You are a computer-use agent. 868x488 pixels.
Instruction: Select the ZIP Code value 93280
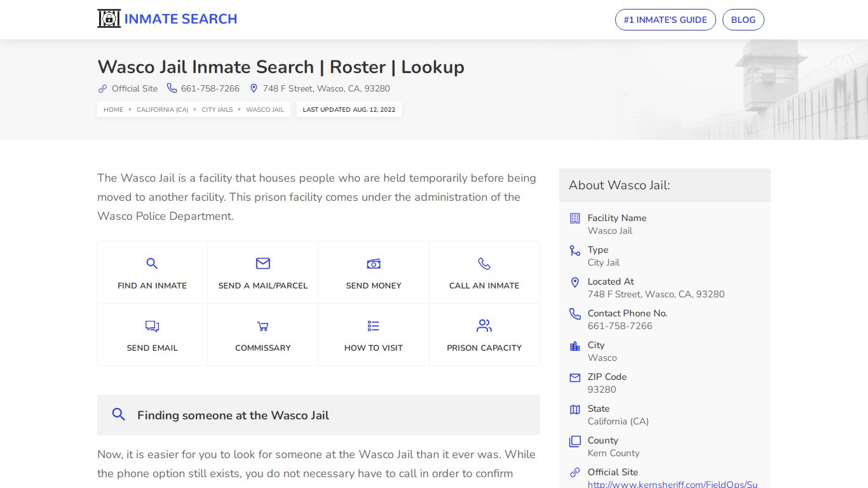[602, 390]
